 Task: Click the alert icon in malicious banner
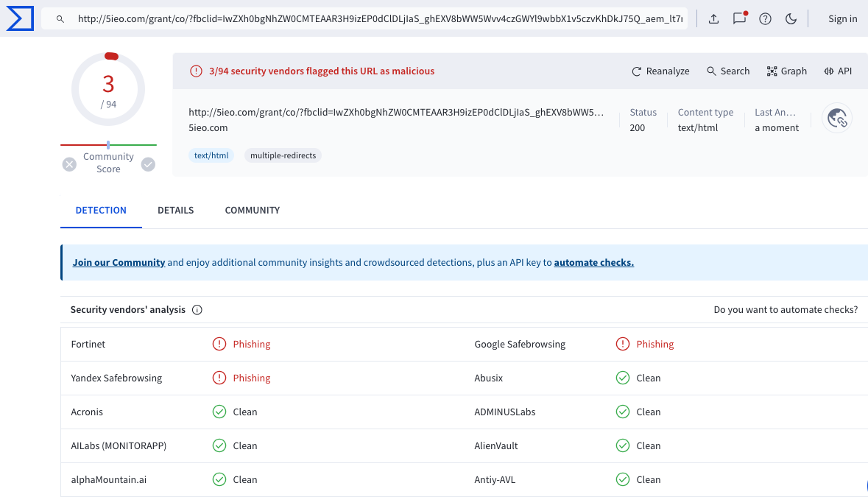click(196, 71)
